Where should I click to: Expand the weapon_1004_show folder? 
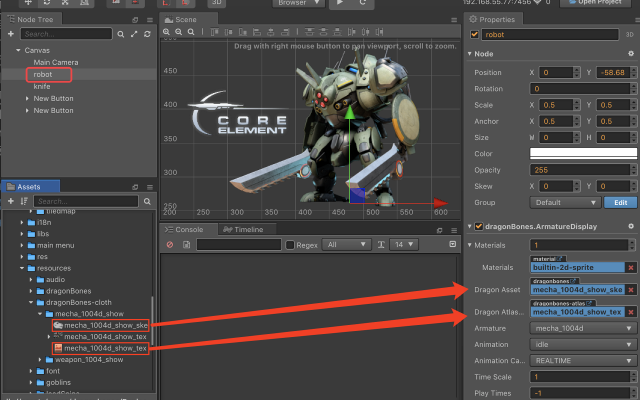click(x=40, y=360)
